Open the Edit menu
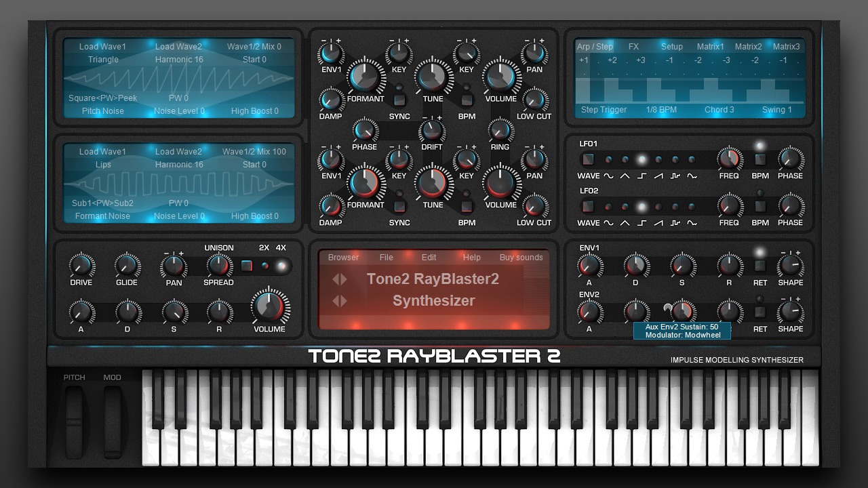This screenshot has width=868, height=488. pyautogui.click(x=429, y=258)
